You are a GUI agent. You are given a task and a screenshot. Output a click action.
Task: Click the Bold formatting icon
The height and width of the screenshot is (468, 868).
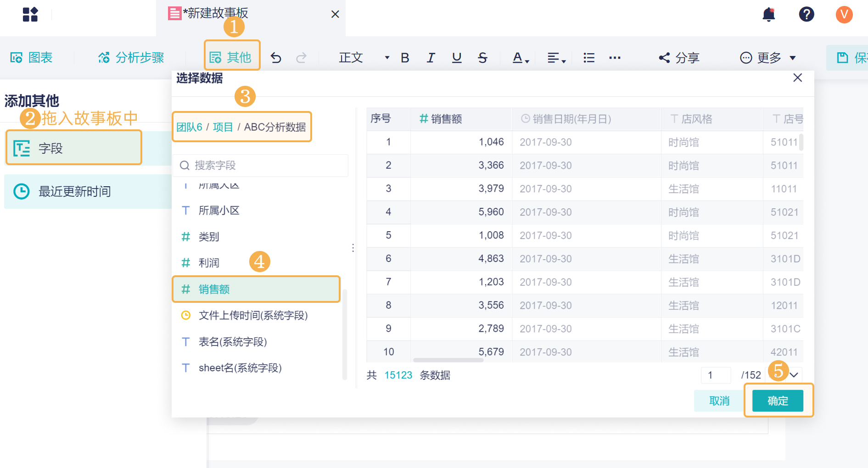405,58
